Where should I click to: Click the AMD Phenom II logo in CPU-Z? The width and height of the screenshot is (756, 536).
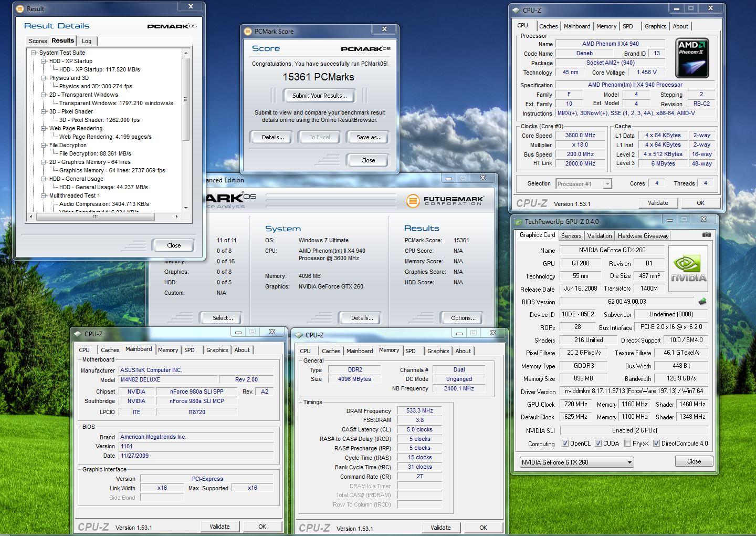(691, 58)
